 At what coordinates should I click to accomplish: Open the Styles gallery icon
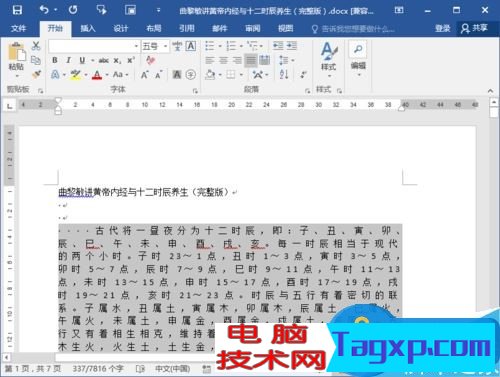(329, 51)
